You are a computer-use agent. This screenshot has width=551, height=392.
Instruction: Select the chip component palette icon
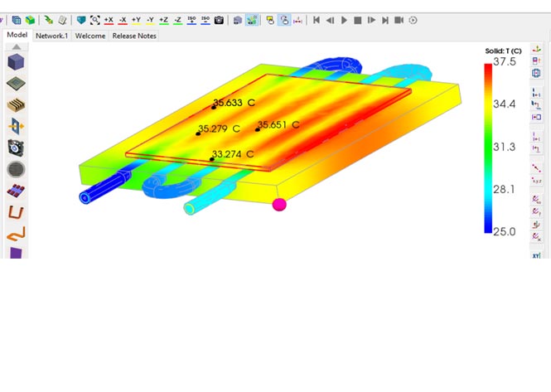pyautogui.click(x=16, y=84)
